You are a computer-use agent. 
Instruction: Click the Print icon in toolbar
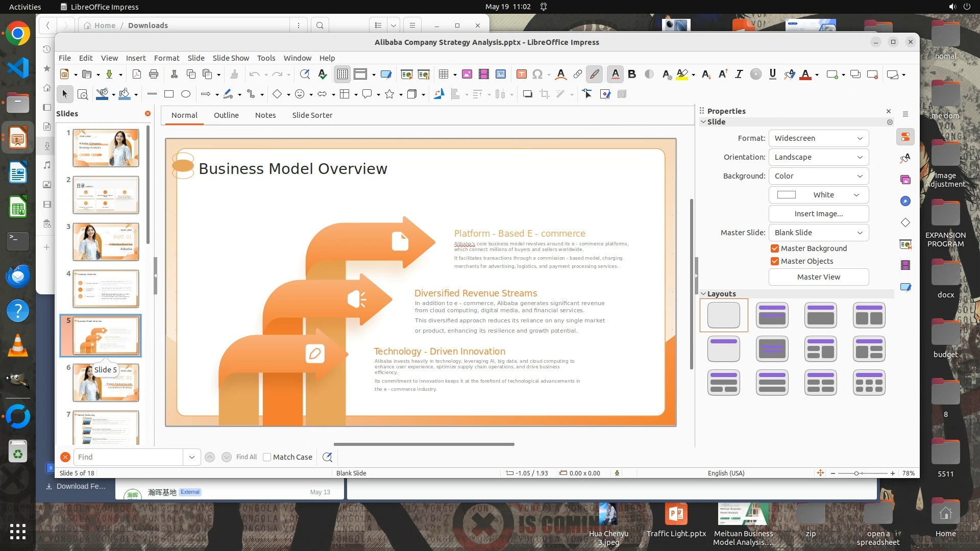154,74
